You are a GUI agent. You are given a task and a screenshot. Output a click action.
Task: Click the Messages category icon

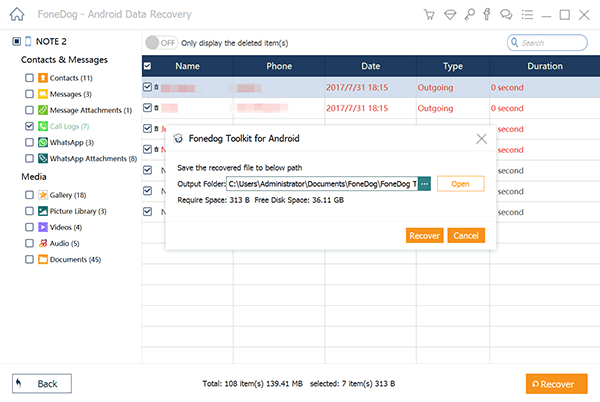[x=43, y=94]
